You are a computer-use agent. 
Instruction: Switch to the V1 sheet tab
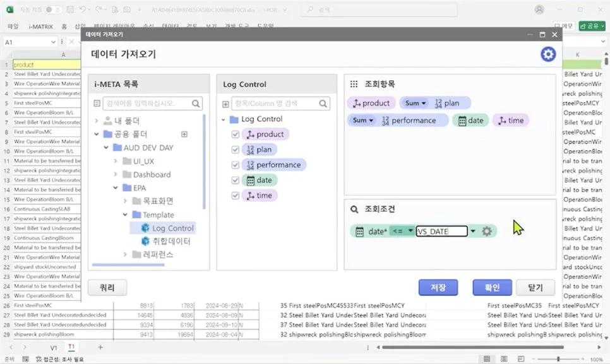click(54, 348)
